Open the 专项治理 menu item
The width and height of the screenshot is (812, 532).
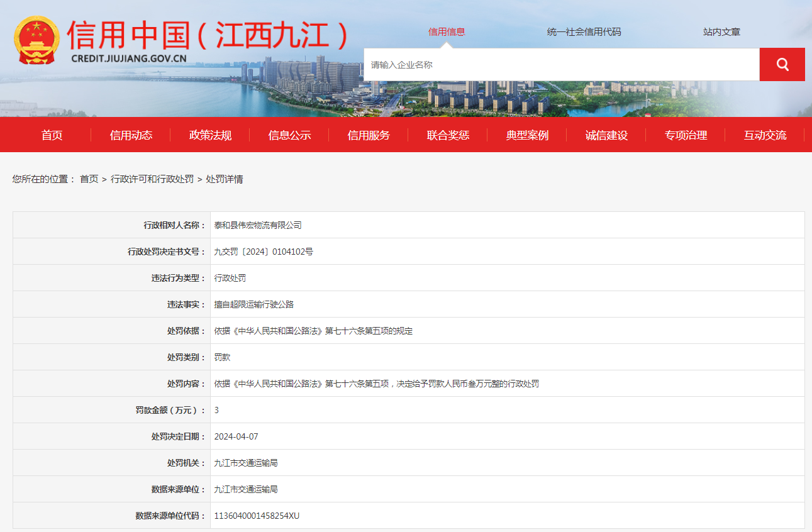[686, 135]
